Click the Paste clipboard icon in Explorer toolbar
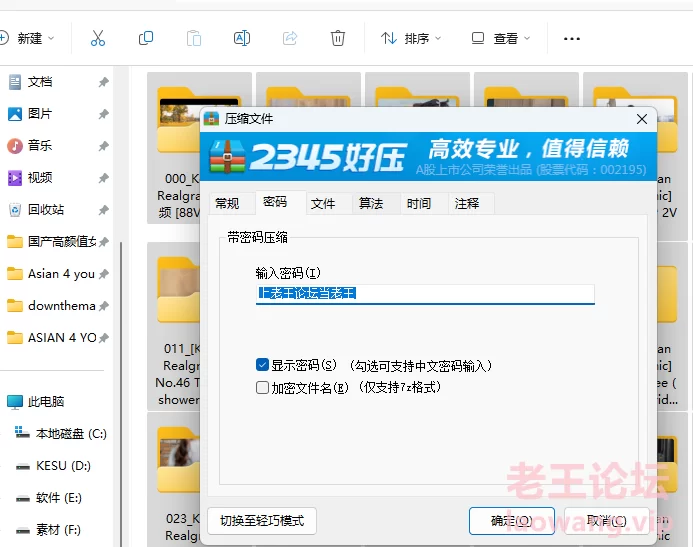The width and height of the screenshot is (693, 547). (x=194, y=38)
